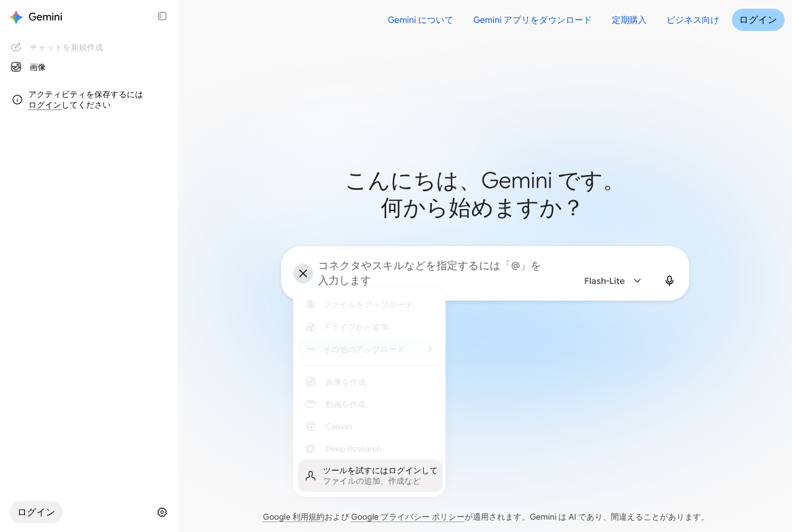Screen dimensions: 792x532
Task: Click the person icon in login prompt row
Action: (311, 476)
